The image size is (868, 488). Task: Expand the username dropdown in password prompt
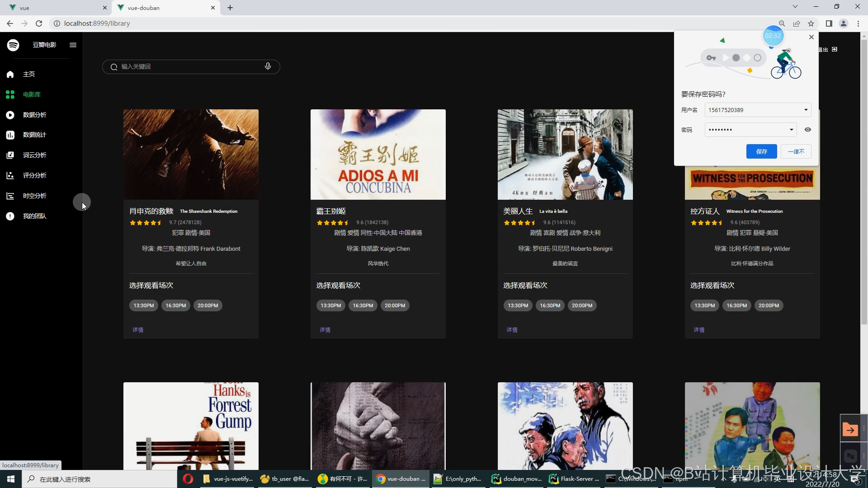tap(805, 110)
